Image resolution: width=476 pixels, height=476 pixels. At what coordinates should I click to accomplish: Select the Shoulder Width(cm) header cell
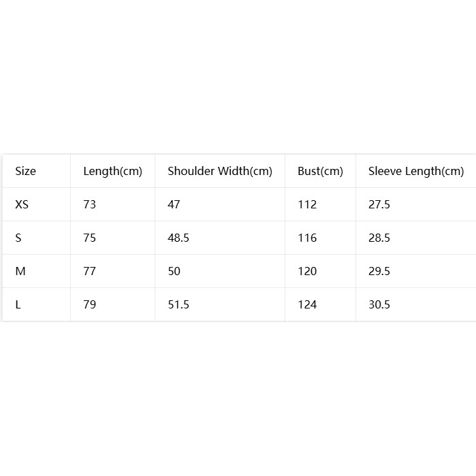(x=220, y=171)
